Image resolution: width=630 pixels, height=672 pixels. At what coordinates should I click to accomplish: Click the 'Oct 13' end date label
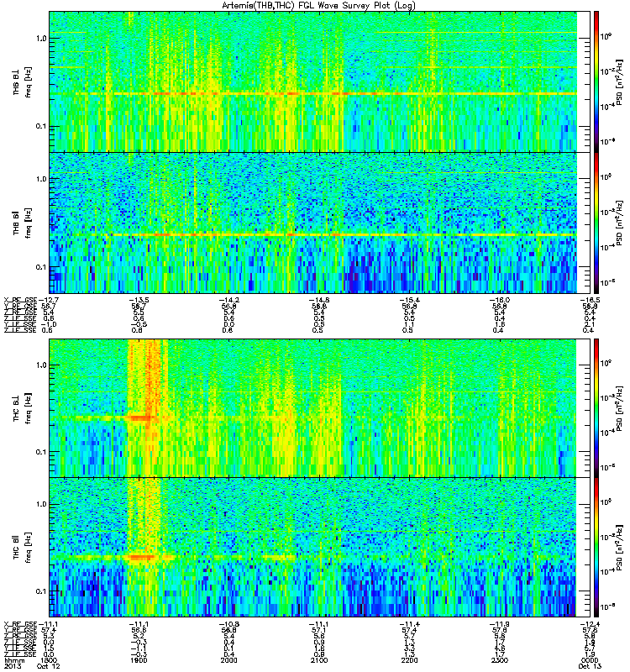[590, 666]
